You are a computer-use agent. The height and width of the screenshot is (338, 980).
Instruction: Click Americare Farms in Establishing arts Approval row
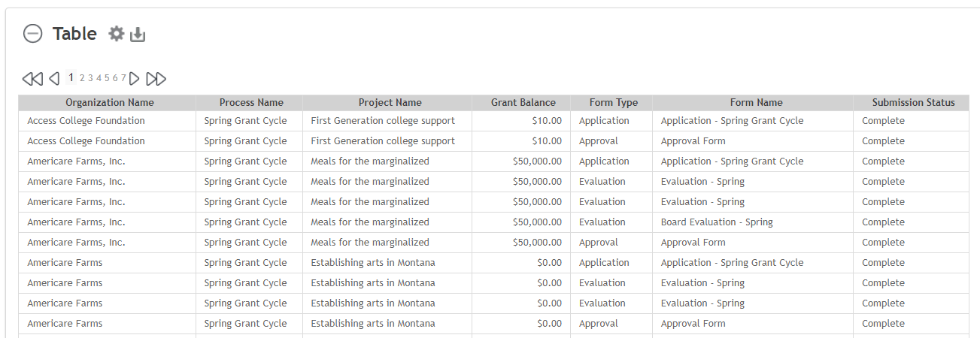point(65,324)
